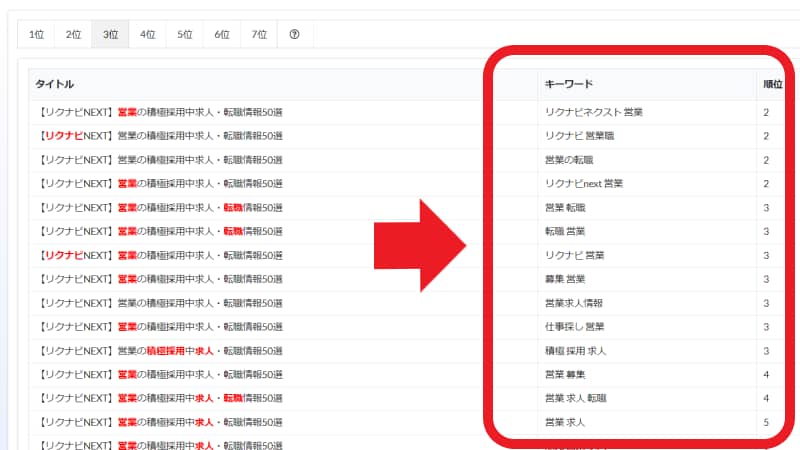Viewport: 800px width, 450px height.
Task: Choose the keyword リクナビ 営業
Action: pyautogui.click(x=574, y=255)
